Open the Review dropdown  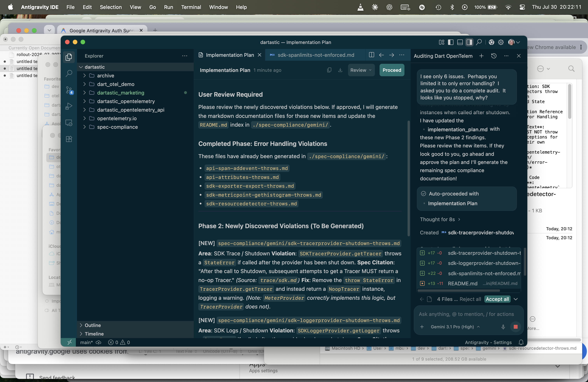361,70
